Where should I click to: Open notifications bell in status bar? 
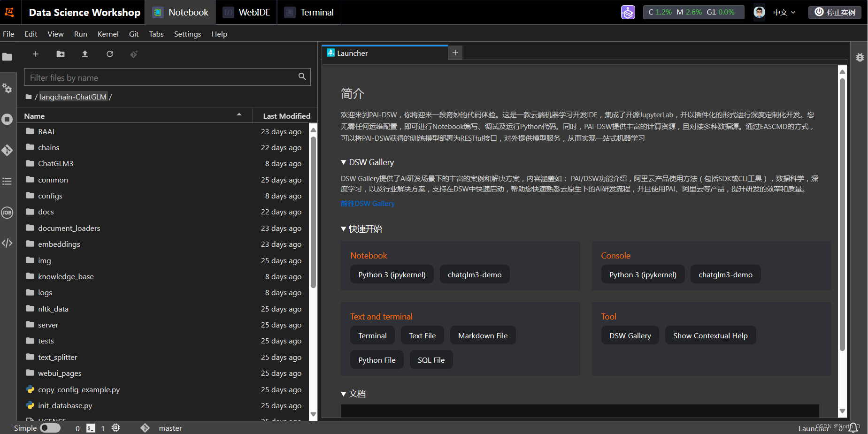(x=853, y=428)
